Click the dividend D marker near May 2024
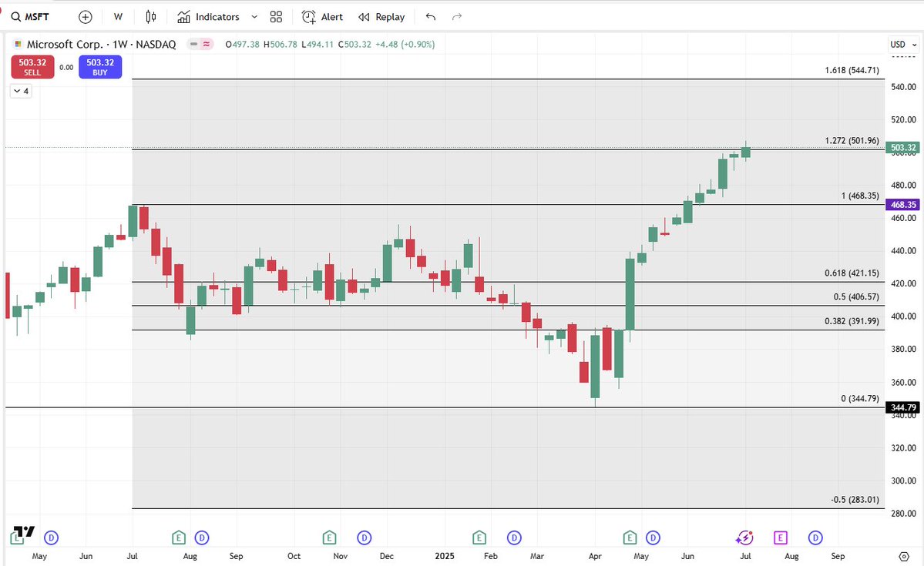The height and width of the screenshot is (566, 924). [52, 538]
